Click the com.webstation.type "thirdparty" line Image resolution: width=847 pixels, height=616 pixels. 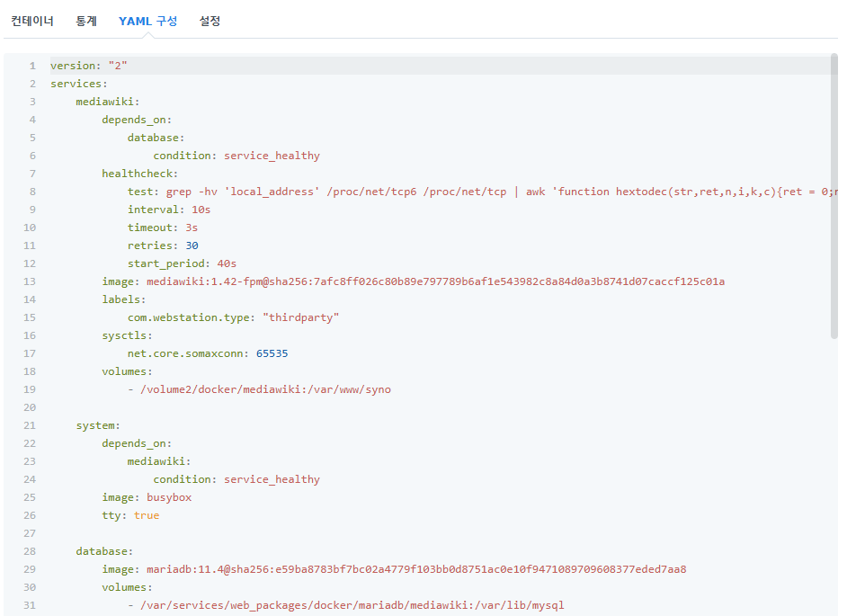(x=234, y=317)
